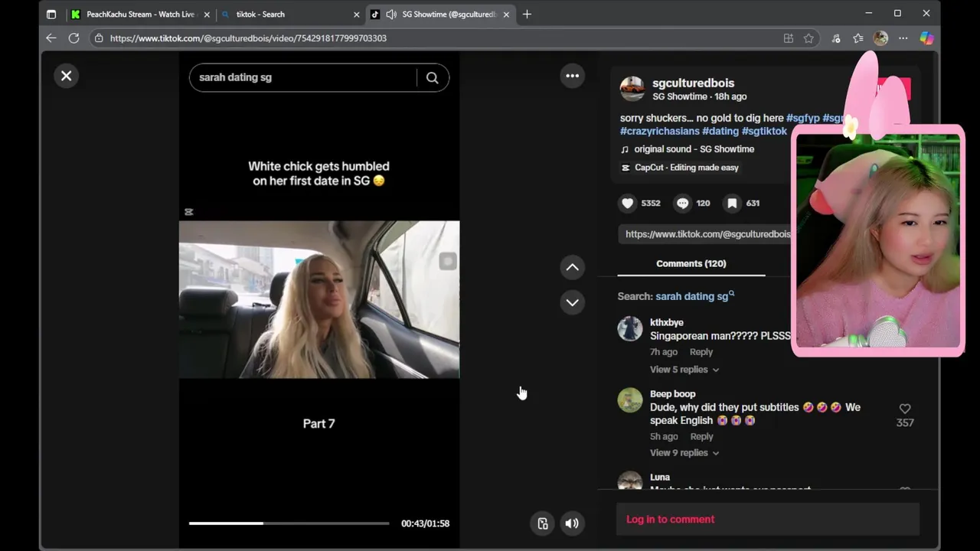Viewport: 980px width, 551px height.
Task: Open the #sgfyp hashtag
Action: tap(803, 118)
